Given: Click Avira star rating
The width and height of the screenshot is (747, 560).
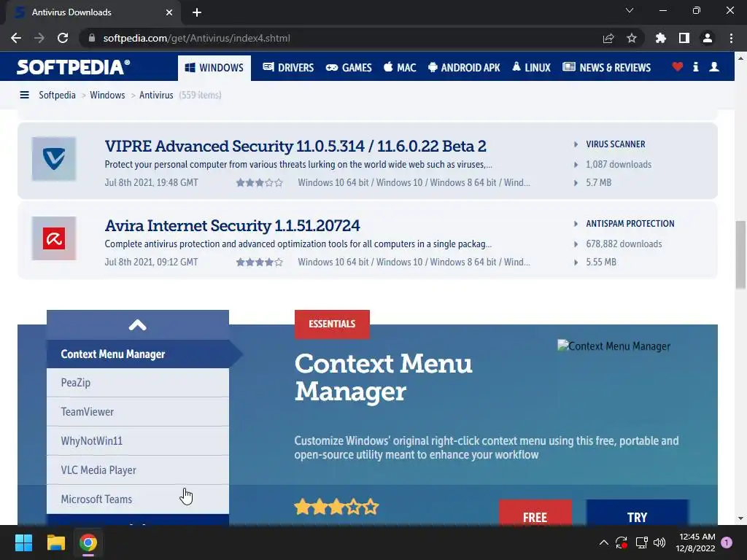Looking at the screenshot, I should [x=260, y=262].
